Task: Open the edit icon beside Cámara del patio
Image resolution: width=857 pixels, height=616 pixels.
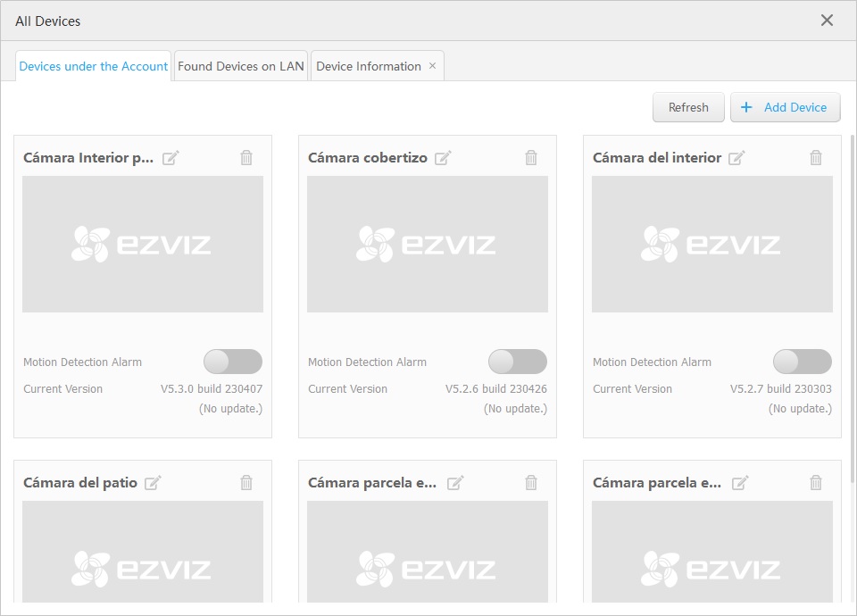Action: pos(153,483)
